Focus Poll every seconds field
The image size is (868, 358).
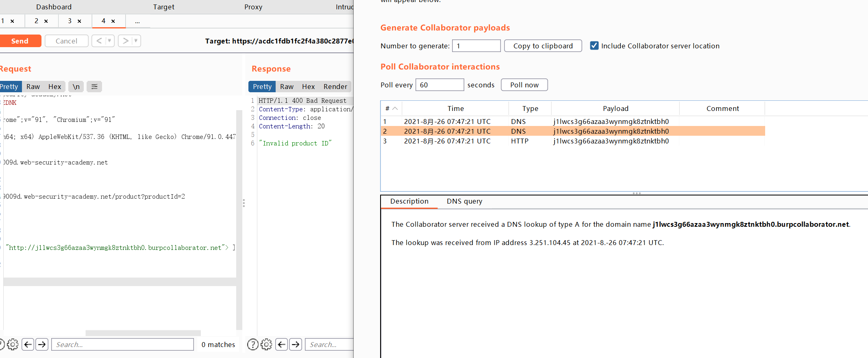439,85
